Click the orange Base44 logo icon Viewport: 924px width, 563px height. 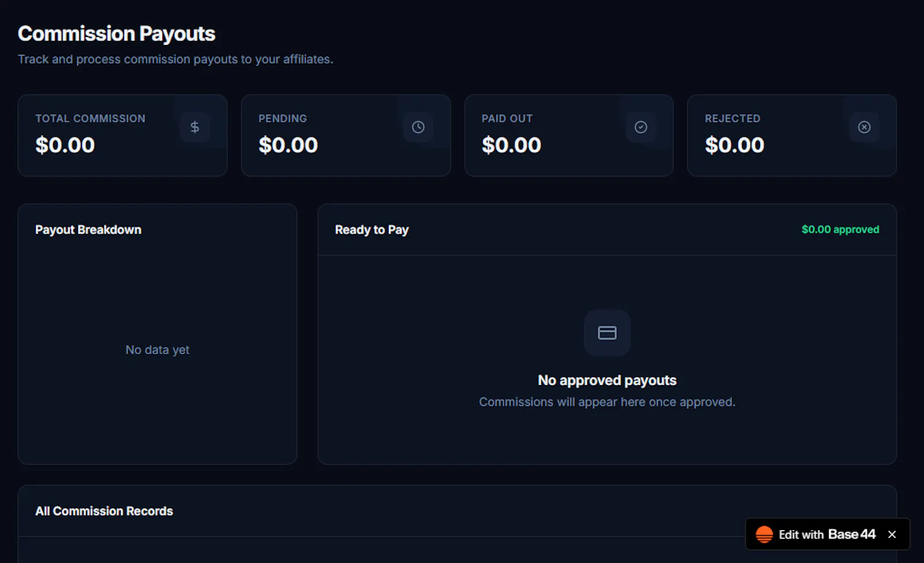coord(764,534)
